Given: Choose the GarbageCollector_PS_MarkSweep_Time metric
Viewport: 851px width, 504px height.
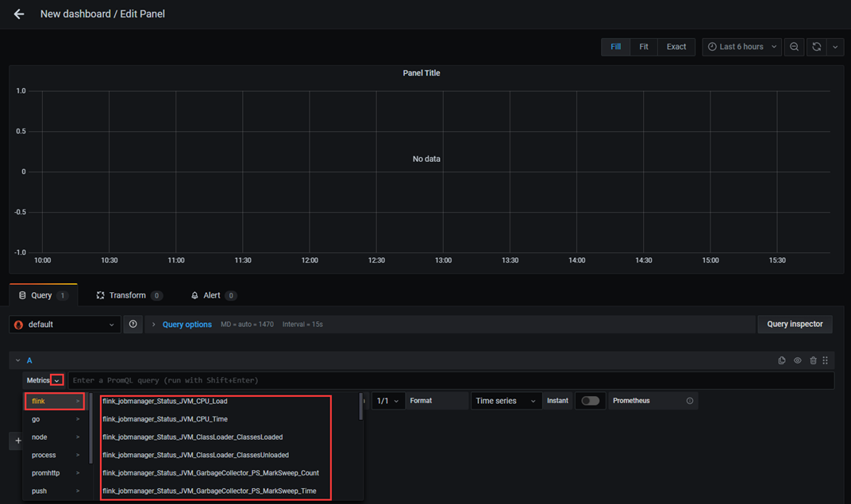Looking at the screenshot, I should 209,491.
